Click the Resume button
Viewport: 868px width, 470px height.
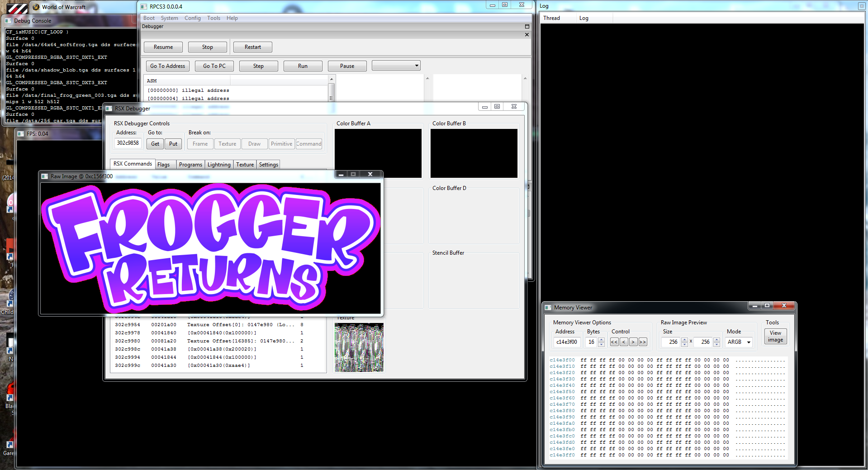click(x=163, y=47)
